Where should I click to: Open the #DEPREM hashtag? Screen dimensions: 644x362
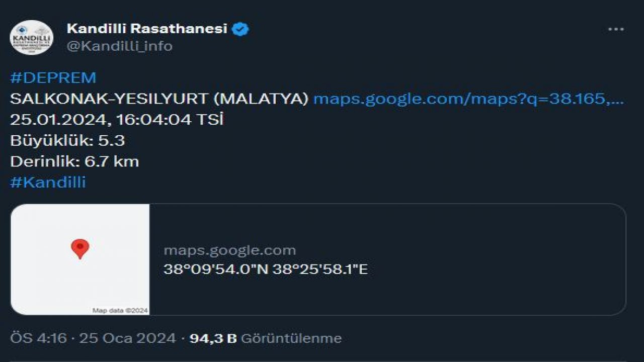point(52,77)
